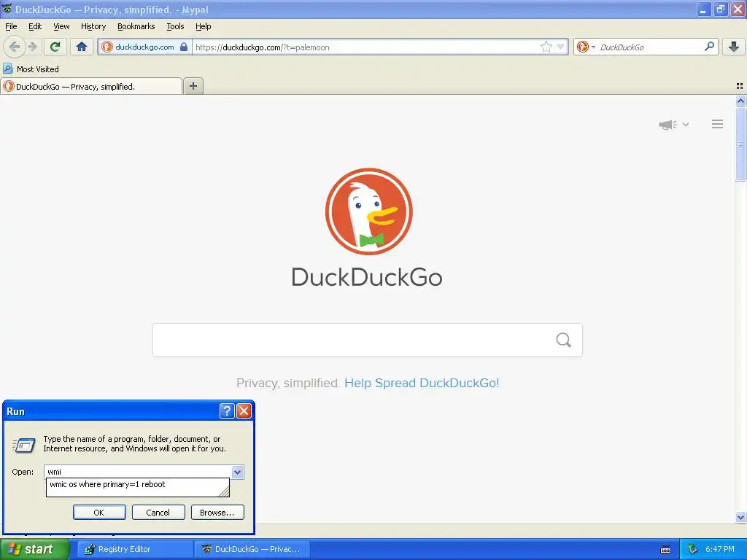Expand the Run Open combo dropdown arrow

237,472
